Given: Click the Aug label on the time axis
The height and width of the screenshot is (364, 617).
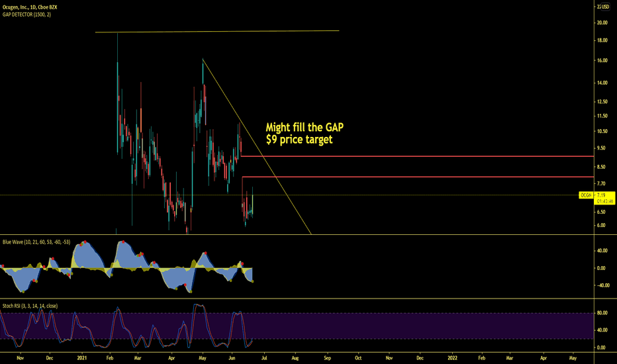Looking at the screenshot, I should point(295,358).
